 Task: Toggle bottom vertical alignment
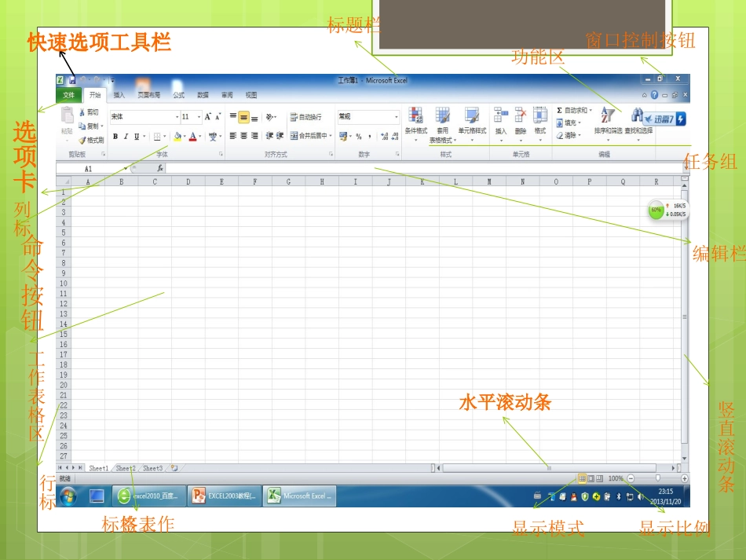pos(254,118)
